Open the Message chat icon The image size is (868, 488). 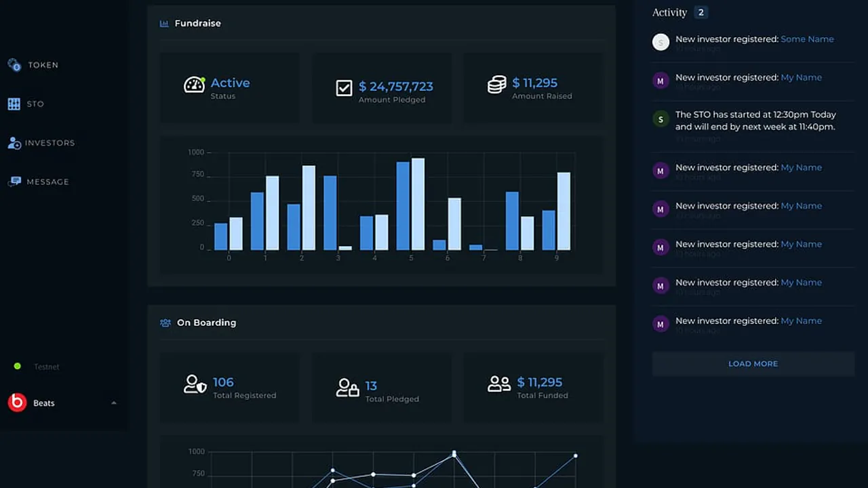click(14, 182)
